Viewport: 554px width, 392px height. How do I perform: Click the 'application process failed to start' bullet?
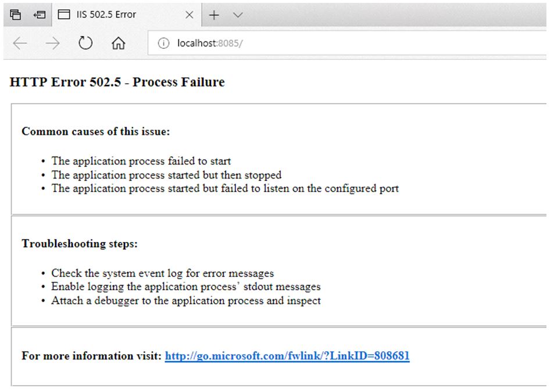coord(141,161)
